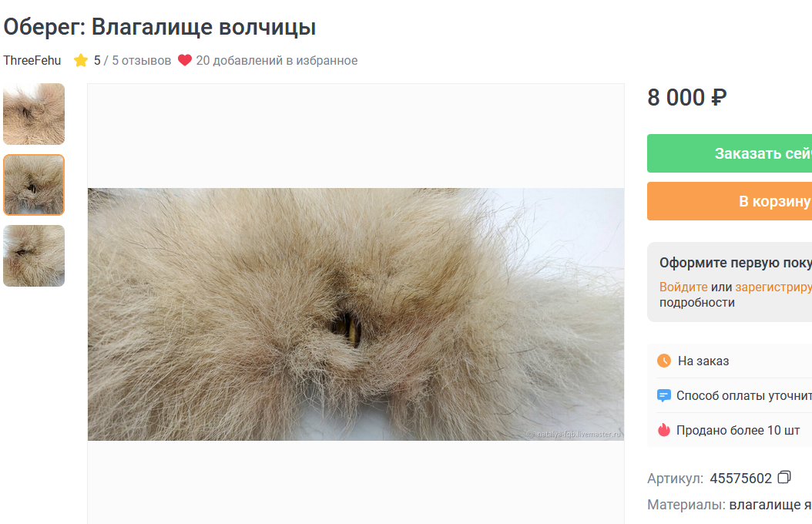Follow the Войдите login link
812x524 pixels.
coord(683,287)
